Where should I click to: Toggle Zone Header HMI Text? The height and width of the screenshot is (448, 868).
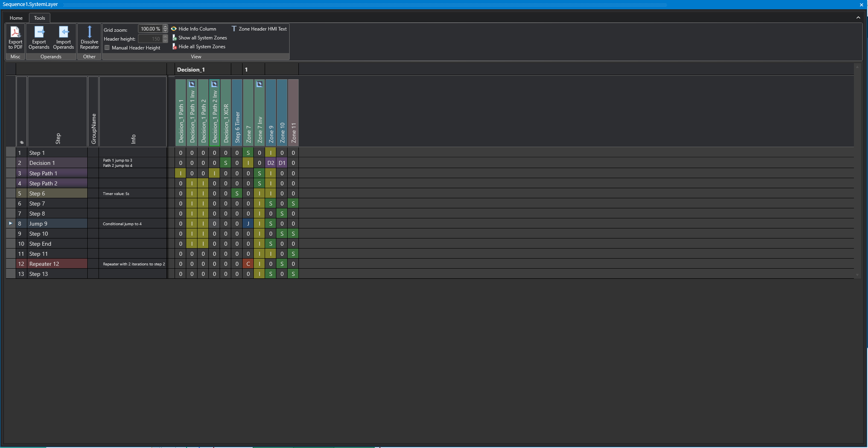pos(259,29)
